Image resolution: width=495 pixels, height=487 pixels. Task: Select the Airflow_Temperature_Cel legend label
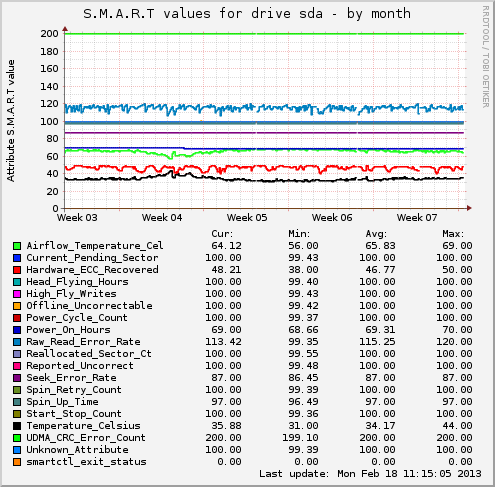click(x=95, y=246)
